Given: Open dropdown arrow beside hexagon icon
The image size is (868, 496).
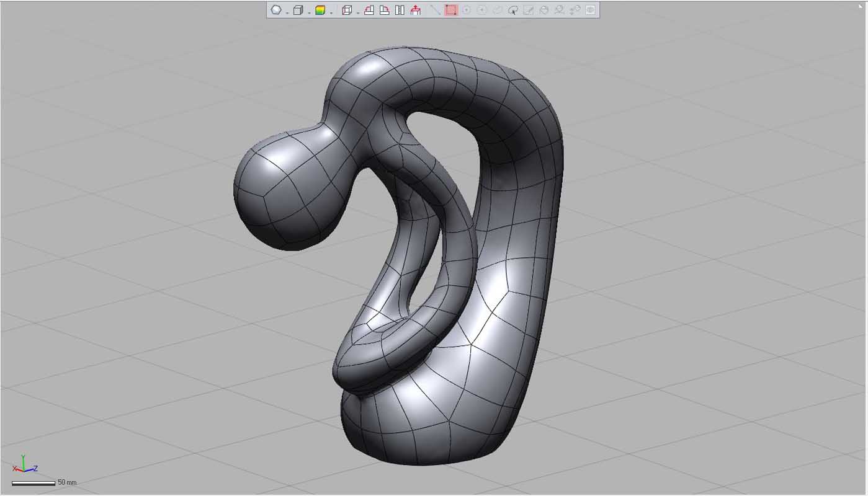Looking at the screenshot, I should coord(287,12).
